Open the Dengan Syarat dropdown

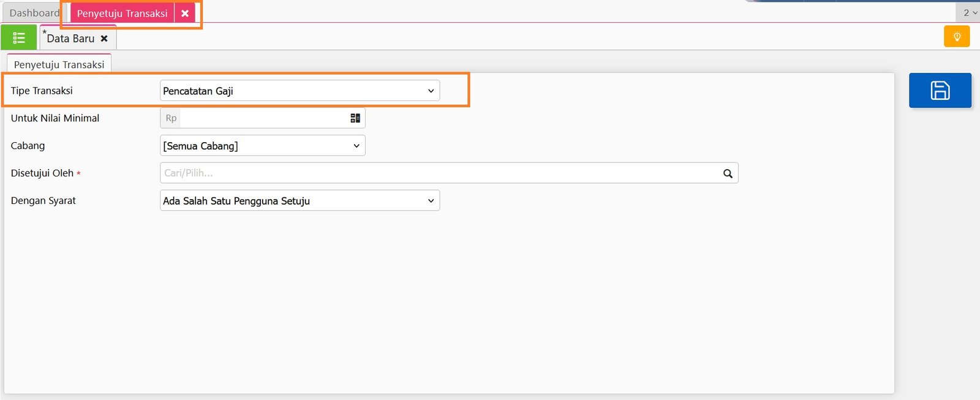(300, 201)
